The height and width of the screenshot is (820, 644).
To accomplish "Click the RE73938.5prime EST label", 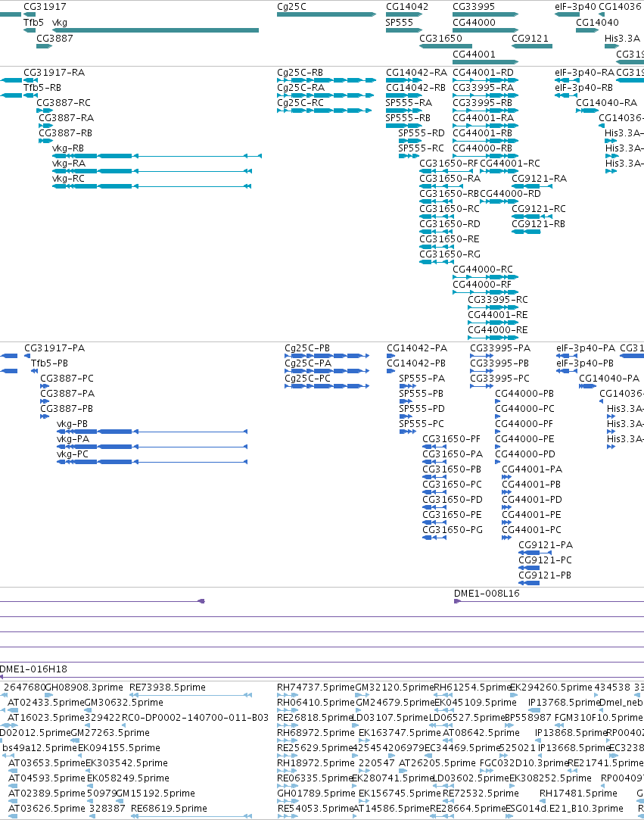I will coord(167,687).
